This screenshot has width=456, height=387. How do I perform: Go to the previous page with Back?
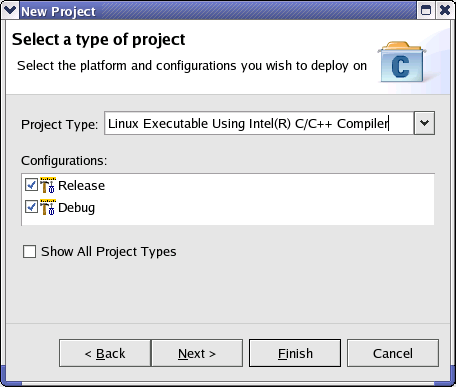(x=105, y=353)
